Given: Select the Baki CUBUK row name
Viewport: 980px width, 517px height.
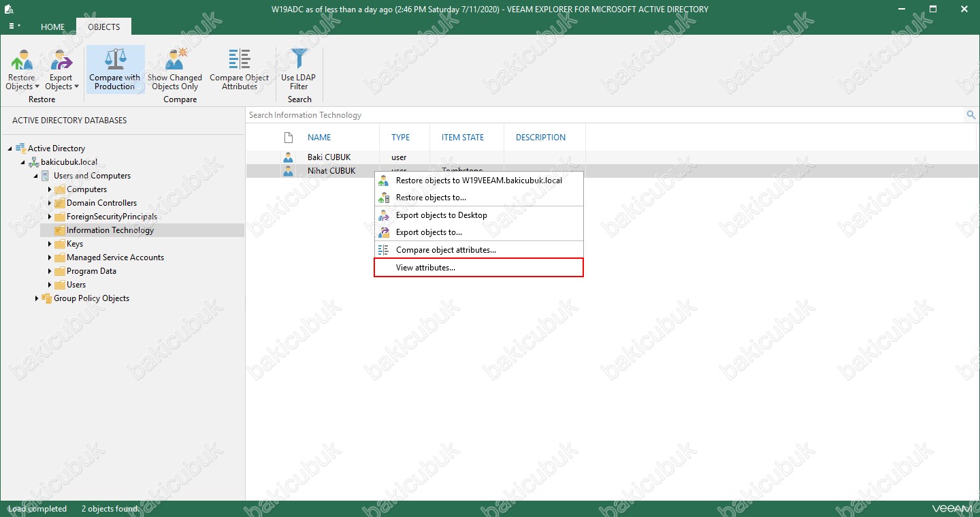Looking at the screenshot, I should pos(329,157).
